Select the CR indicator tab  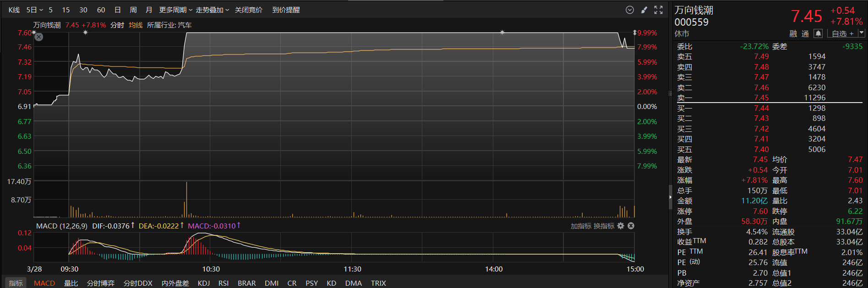coord(292,283)
